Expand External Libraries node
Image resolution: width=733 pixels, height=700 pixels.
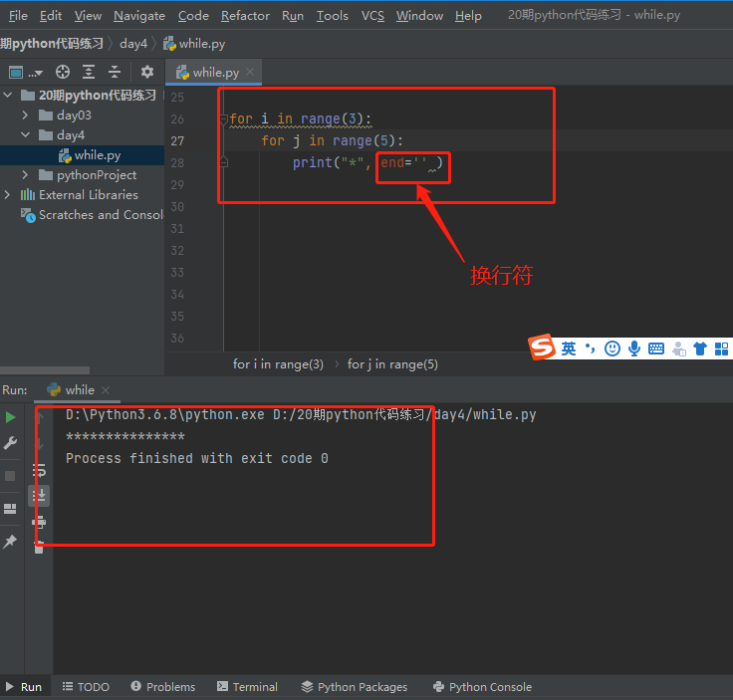point(9,195)
